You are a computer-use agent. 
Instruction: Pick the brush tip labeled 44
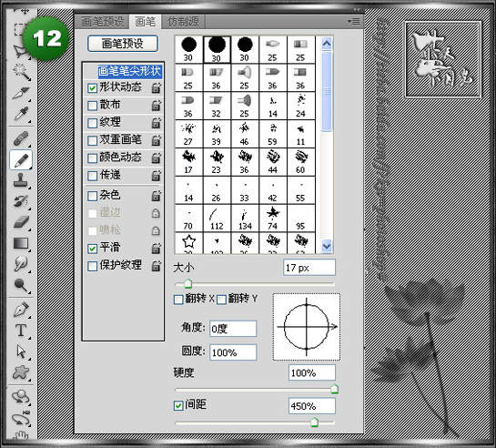[273, 162]
